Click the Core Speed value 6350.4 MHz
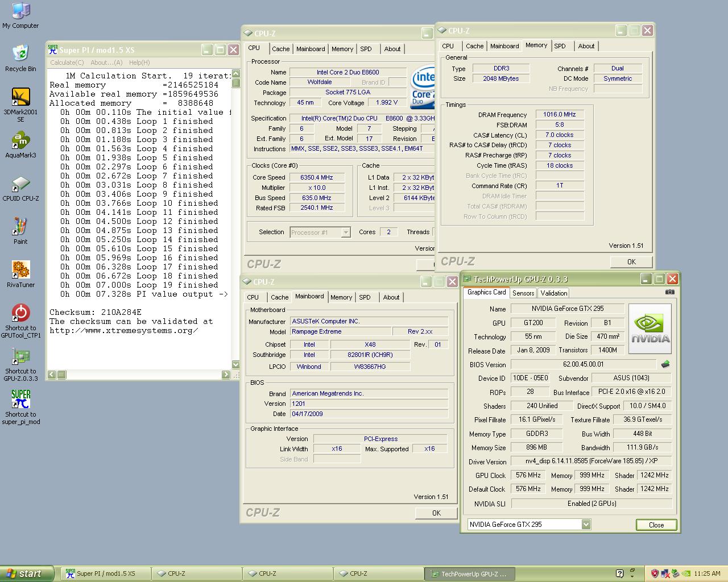This screenshot has width=728, height=582. click(x=317, y=177)
